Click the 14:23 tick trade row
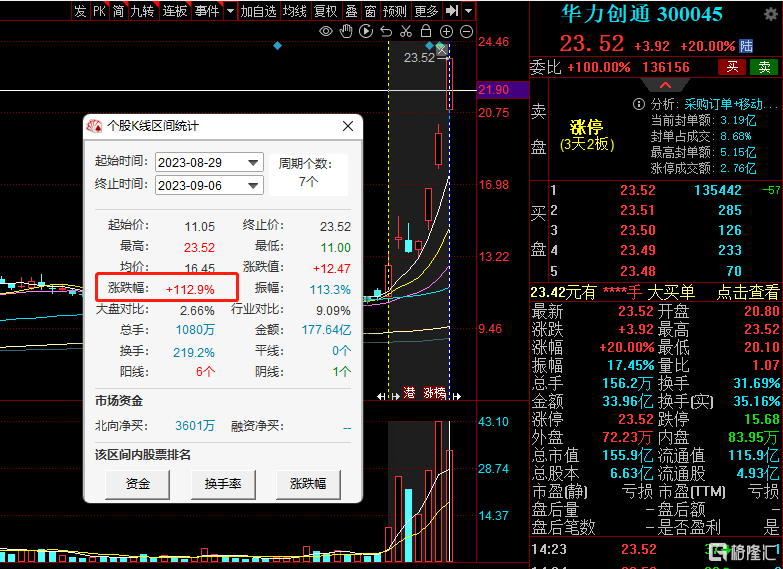 point(656,550)
